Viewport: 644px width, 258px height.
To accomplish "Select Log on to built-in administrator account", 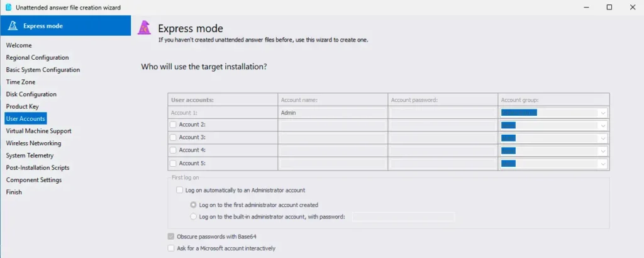I will 193,216.
